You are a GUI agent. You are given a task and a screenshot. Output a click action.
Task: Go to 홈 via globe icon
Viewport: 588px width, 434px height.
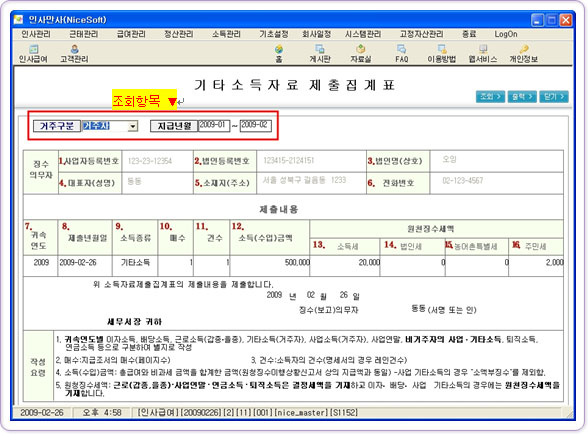click(279, 54)
